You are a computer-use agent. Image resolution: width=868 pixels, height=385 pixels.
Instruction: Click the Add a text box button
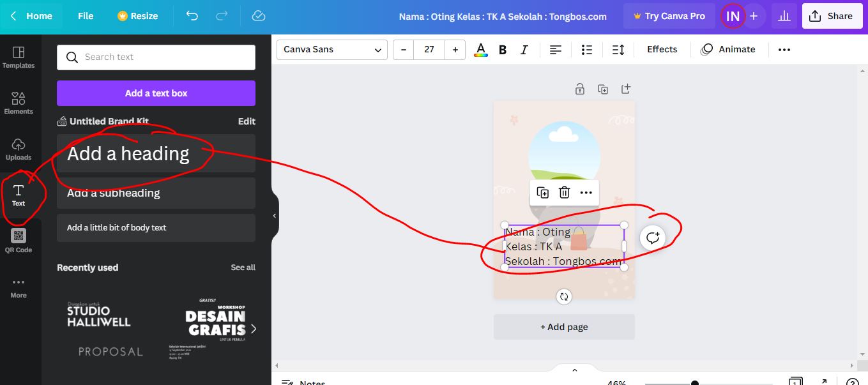pyautogui.click(x=155, y=93)
